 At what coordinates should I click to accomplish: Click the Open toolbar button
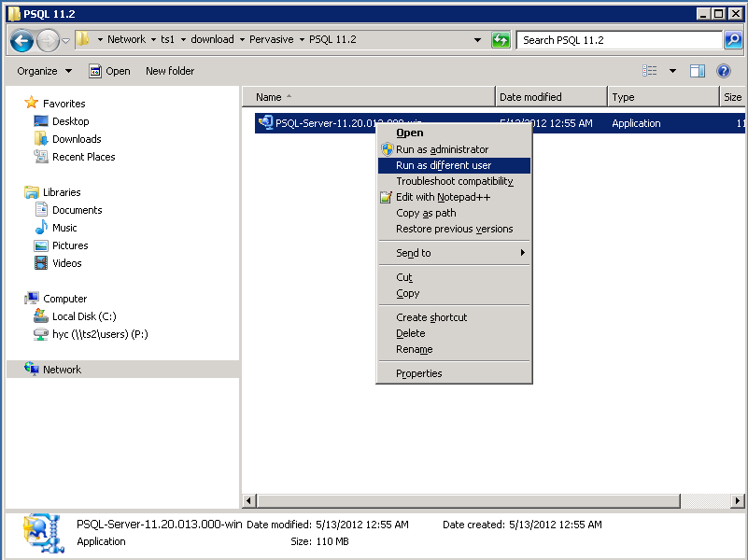point(109,71)
